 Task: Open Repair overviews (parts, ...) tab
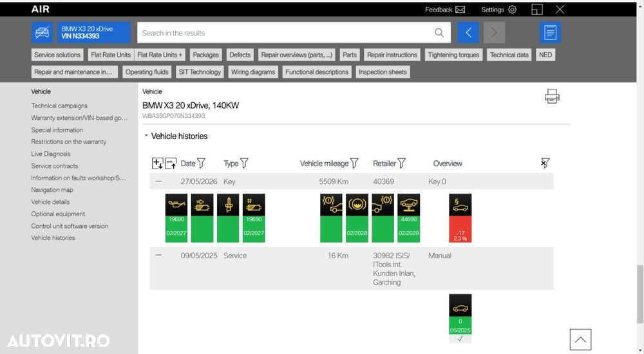coord(297,55)
